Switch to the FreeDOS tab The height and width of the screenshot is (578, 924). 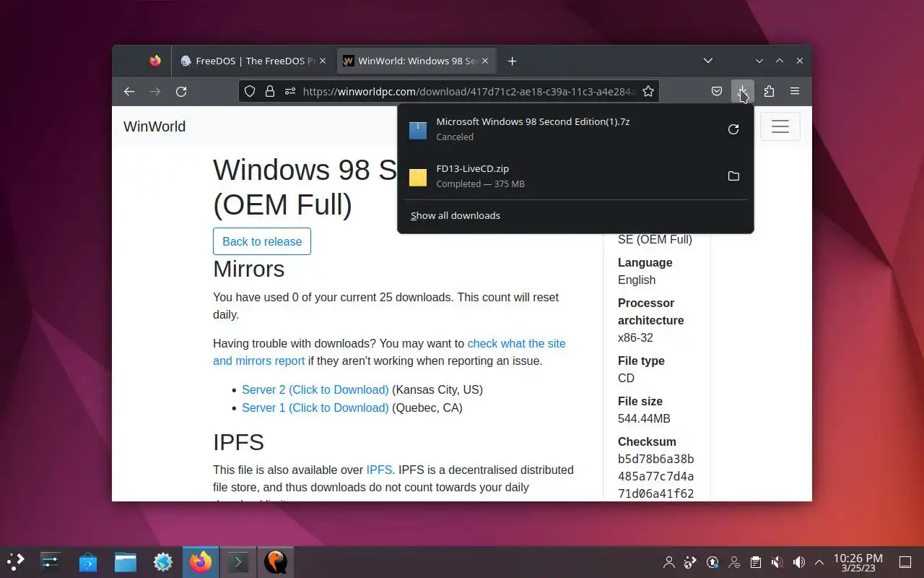pyautogui.click(x=254, y=61)
